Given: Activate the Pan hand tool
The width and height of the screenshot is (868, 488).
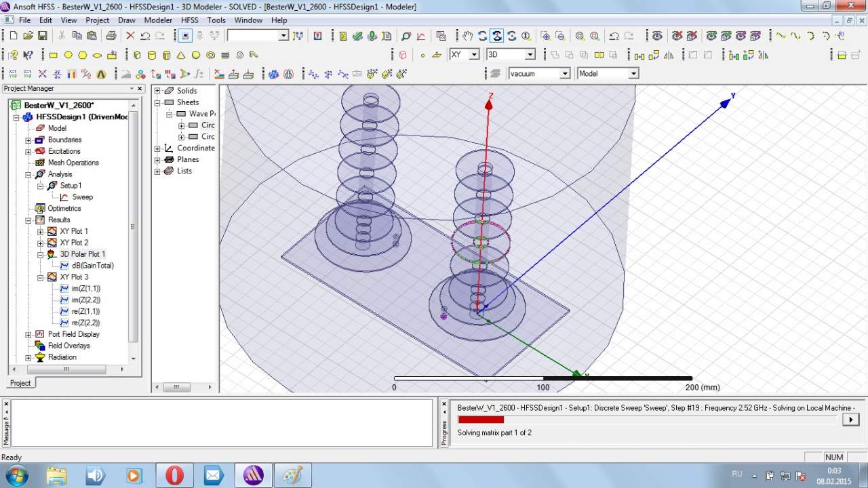Looking at the screenshot, I should 468,36.
